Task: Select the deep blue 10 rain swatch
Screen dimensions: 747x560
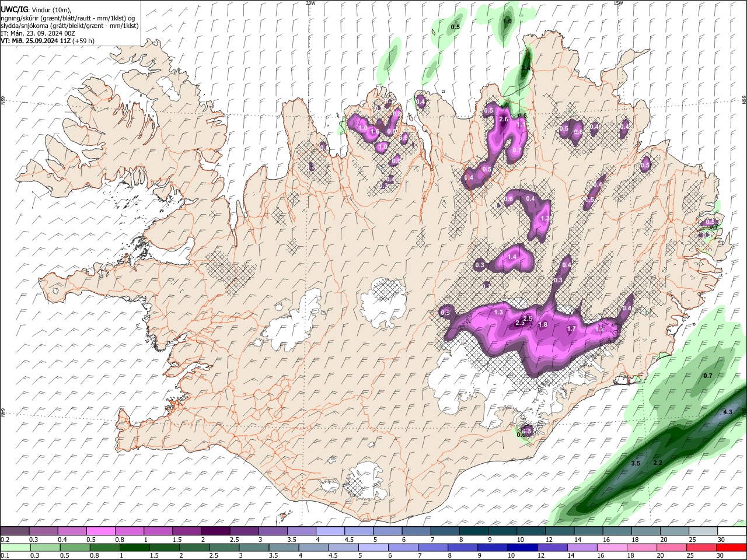Action: tap(522, 547)
